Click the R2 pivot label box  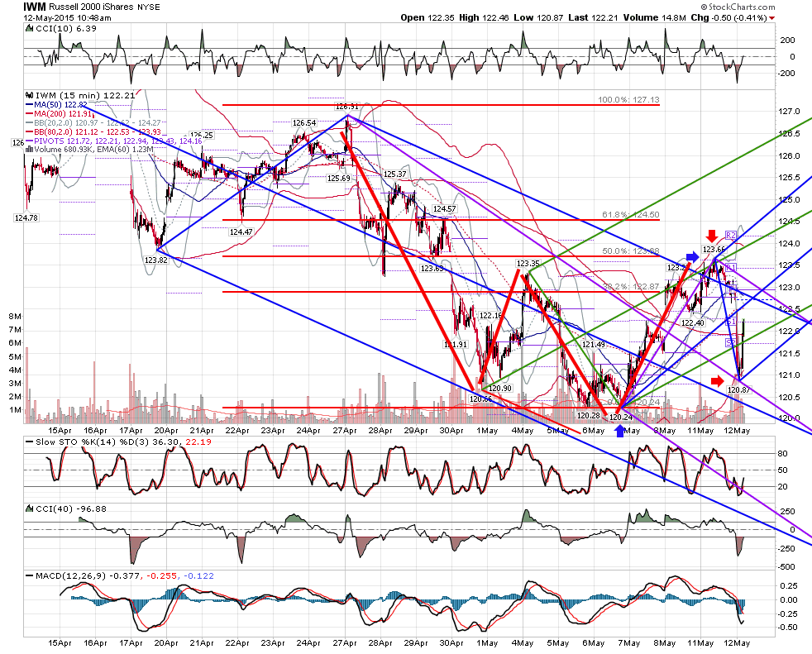pos(731,235)
